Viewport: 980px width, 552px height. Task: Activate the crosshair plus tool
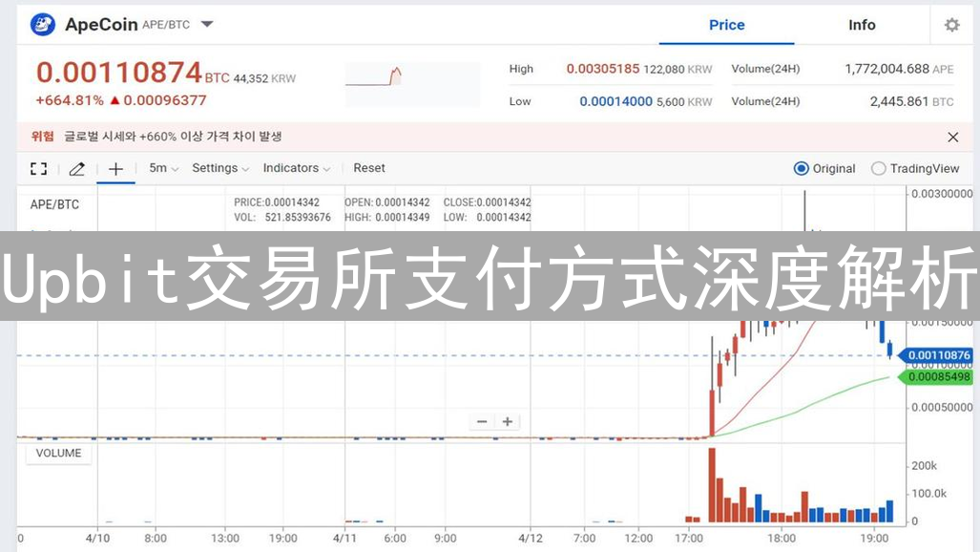click(115, 169)
